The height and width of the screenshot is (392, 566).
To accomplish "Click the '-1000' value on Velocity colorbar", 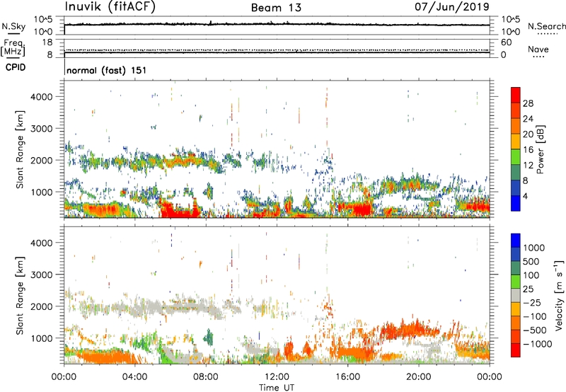I will [537, 344].
